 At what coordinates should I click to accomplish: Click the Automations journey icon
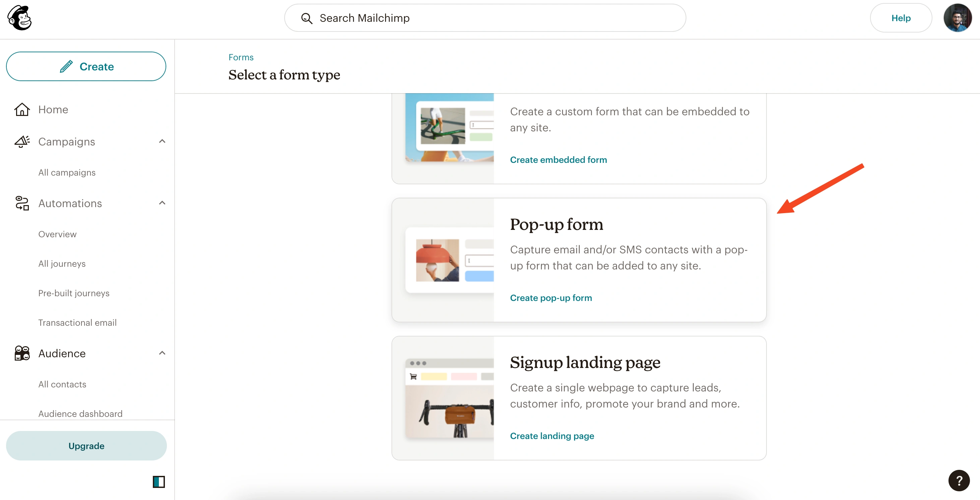22,203
